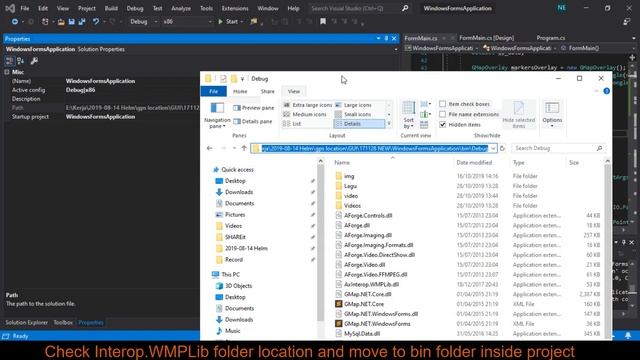This screenshot has width=640, height=360.
Task: Toggle Details pane in Explorer ribbon
Action: 253,121
